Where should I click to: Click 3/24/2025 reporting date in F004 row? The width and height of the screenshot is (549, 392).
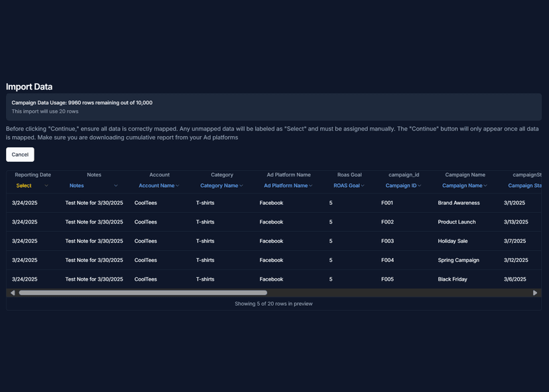click(25, 260)
